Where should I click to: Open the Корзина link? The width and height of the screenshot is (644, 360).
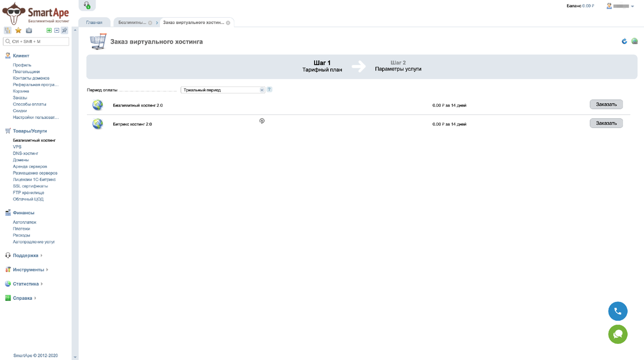[x=21, y=91]
